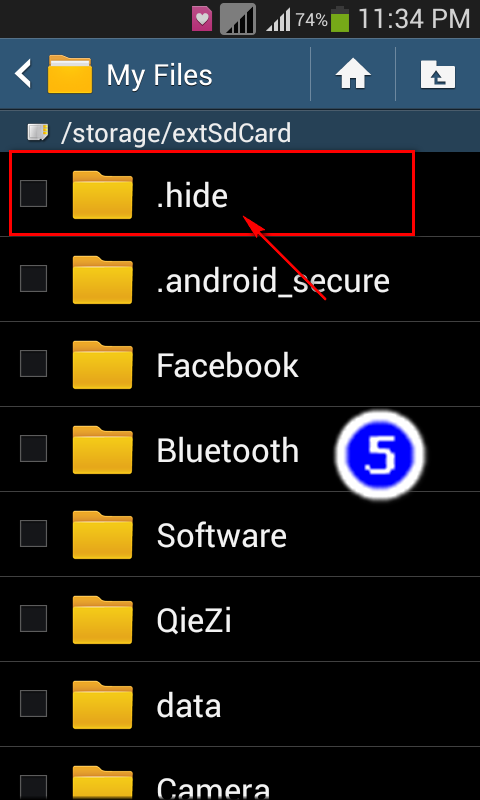Select the .android_secure folder checkbox
Image resolution: width=480 pixels, height=800 pixels.
pos(33,279)
